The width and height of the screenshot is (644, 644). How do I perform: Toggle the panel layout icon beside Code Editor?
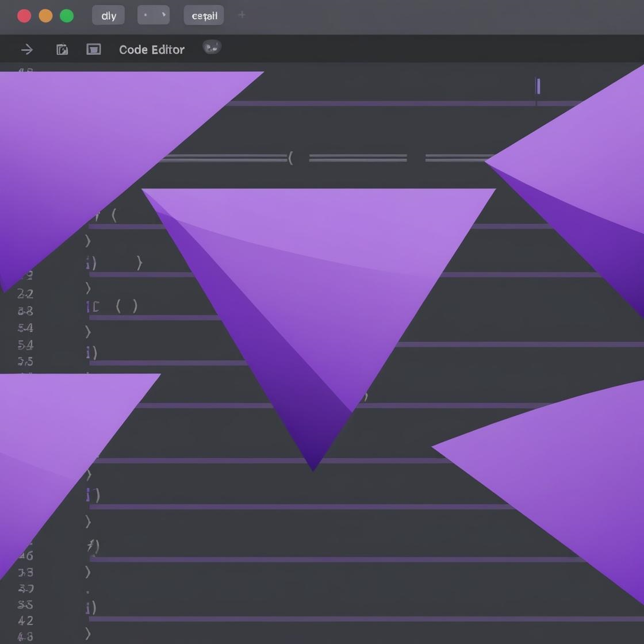click(93, 50)
